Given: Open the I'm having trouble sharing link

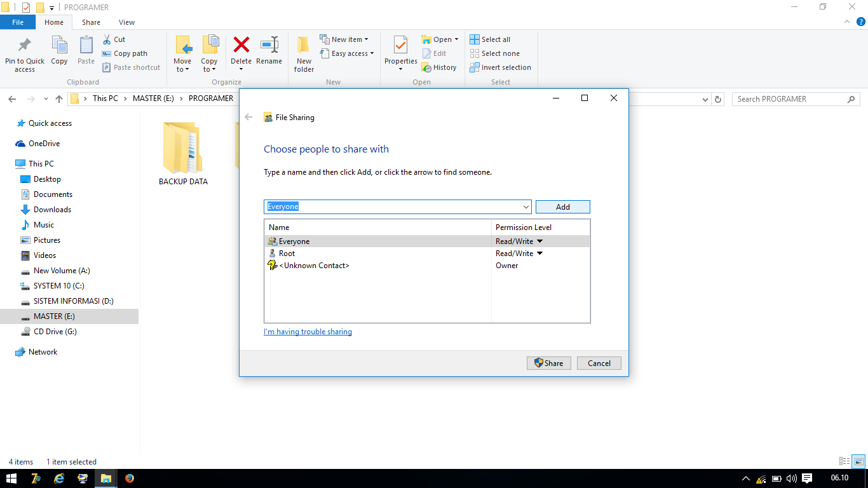Looking at the screenshot, I should pos(308,332).
